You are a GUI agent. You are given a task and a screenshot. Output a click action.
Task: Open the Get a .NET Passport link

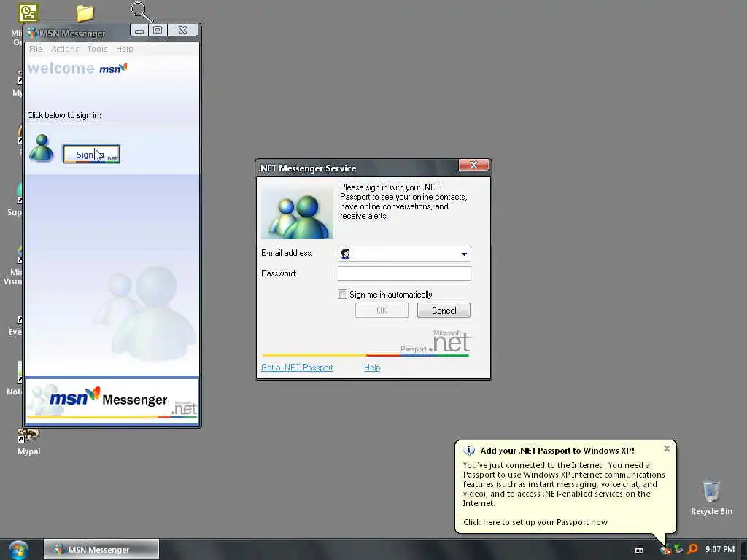[297, 367]
